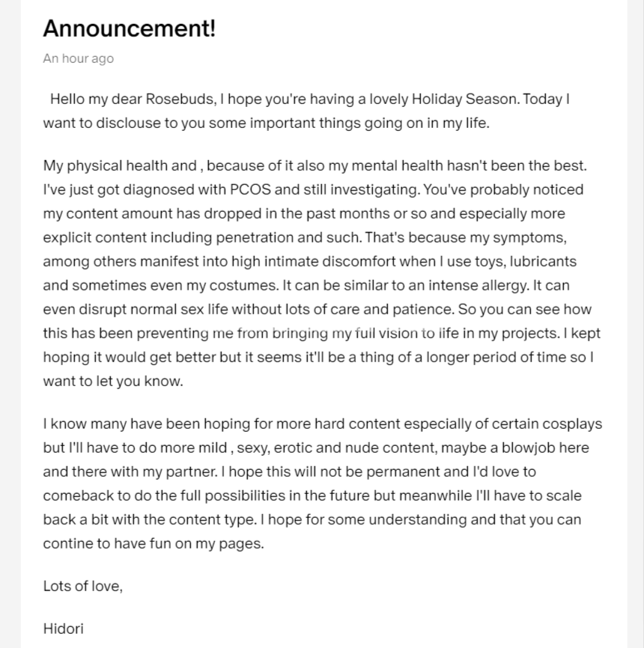Click the phrase "My physical health"
Screen dimensions: 644x648
[x=98, y=165]
